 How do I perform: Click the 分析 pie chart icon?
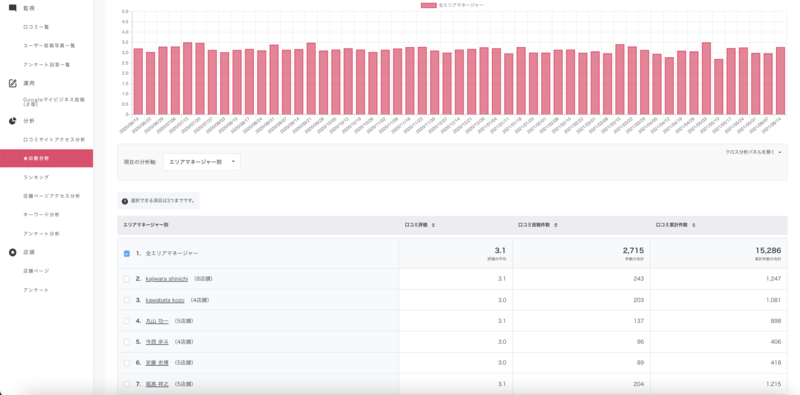(x=13, y=120)
